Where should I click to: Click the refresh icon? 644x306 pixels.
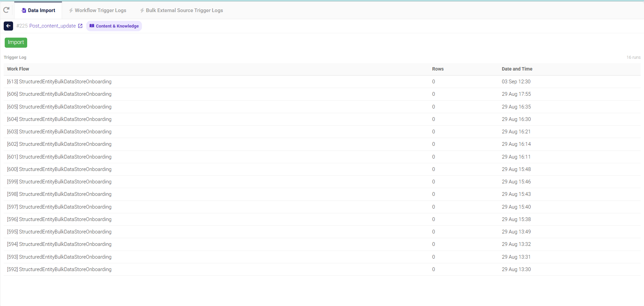6,10
